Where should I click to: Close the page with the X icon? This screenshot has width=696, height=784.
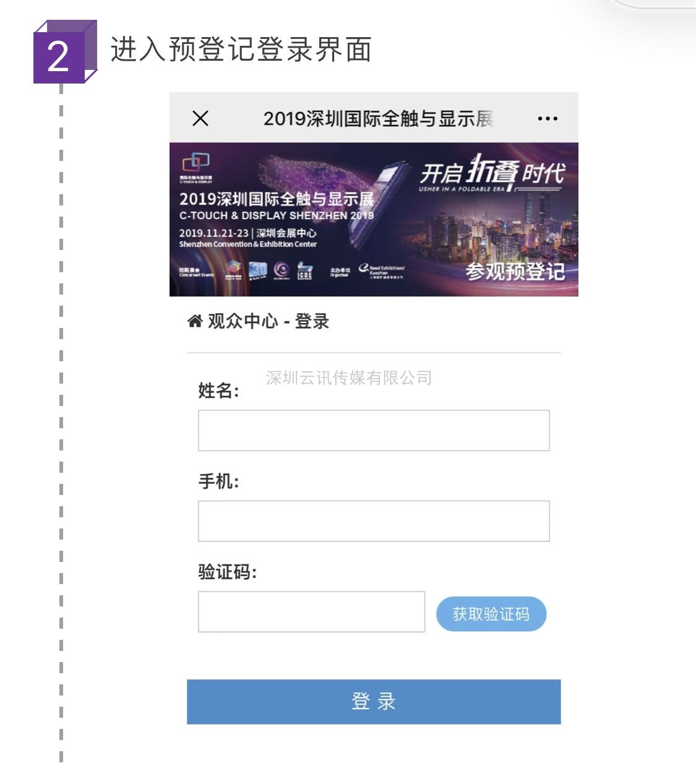pyautogui.click(x=200, y=118)
